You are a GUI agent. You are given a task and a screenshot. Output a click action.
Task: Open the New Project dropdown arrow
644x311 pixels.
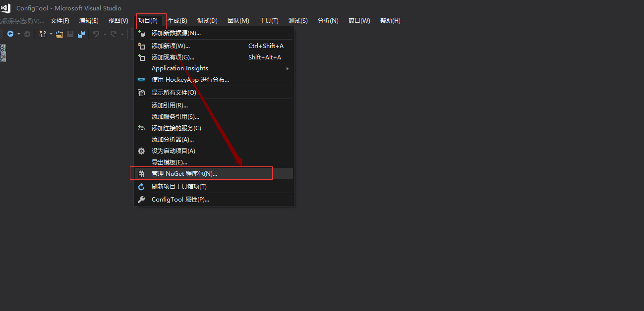pos(51,34)
